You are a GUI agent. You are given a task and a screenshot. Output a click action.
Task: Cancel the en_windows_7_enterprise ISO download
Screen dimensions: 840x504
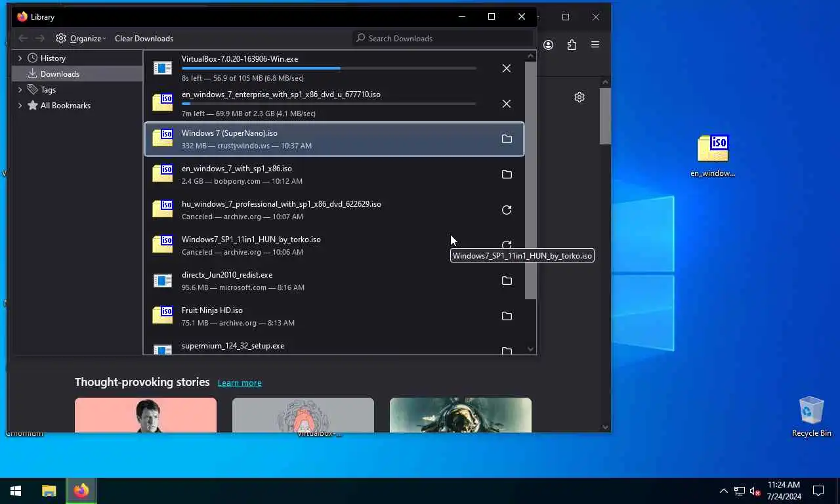click(x=507, y=104)
